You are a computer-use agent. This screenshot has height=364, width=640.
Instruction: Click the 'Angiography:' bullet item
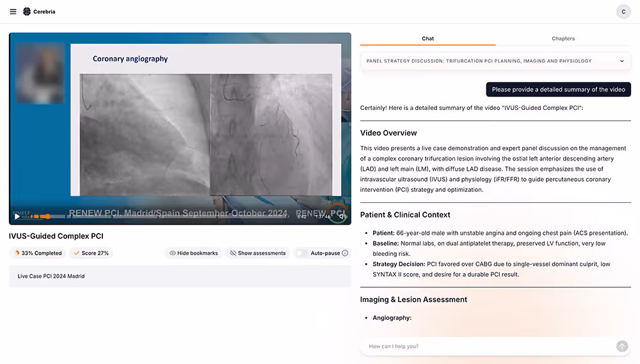[392, 317]
